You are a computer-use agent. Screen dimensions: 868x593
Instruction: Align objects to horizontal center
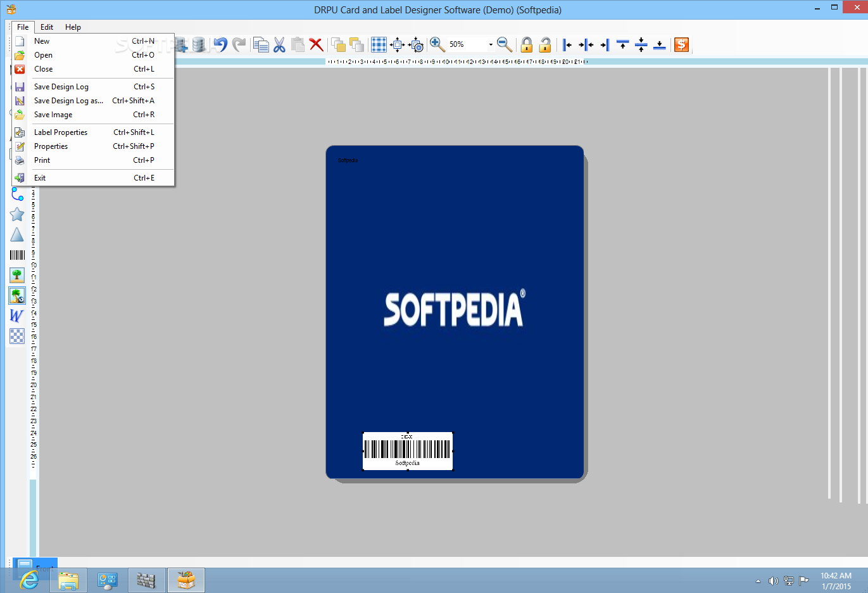tap(586, 44)
